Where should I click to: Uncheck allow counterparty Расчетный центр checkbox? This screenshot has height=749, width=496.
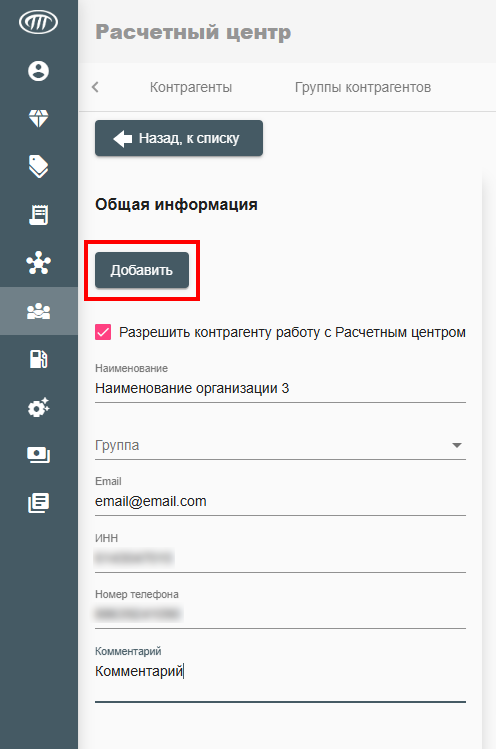pos(103,332)
